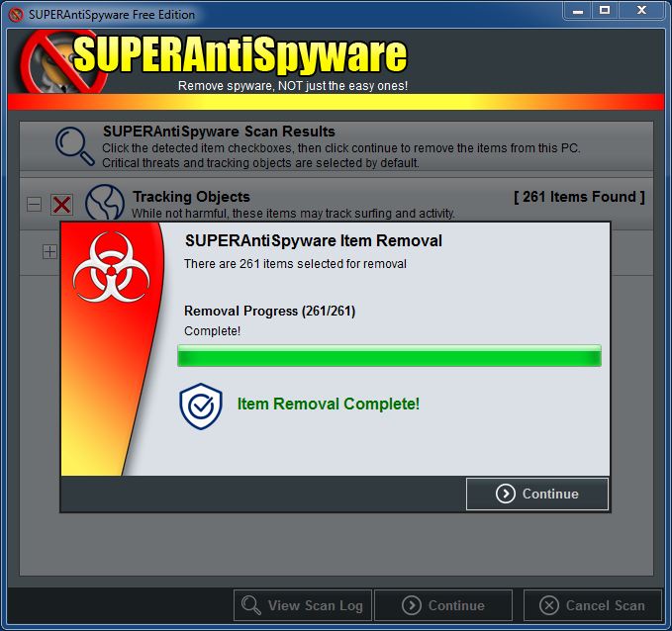
Task: Collapse the Tracking Objects group
Action: 35,204
